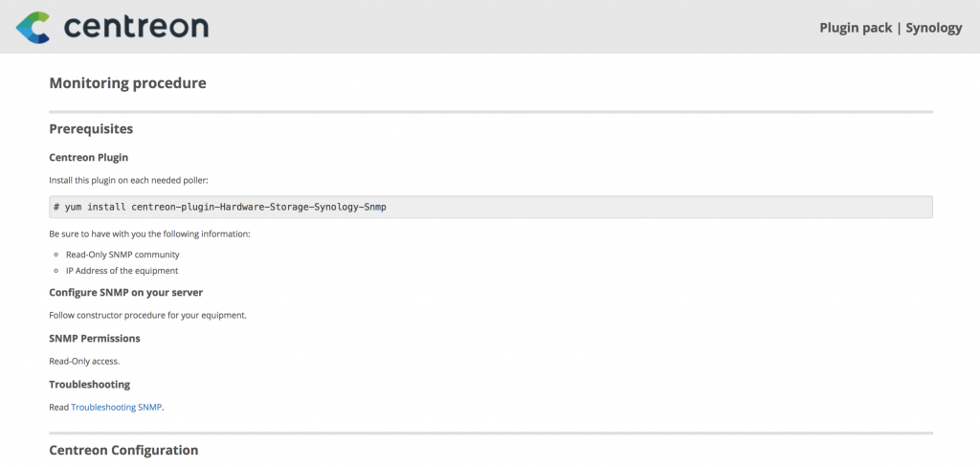Click the 'SNMP Permissions' subheading
The height and width of the screenshot is (467, 980).
pos(95,338)
